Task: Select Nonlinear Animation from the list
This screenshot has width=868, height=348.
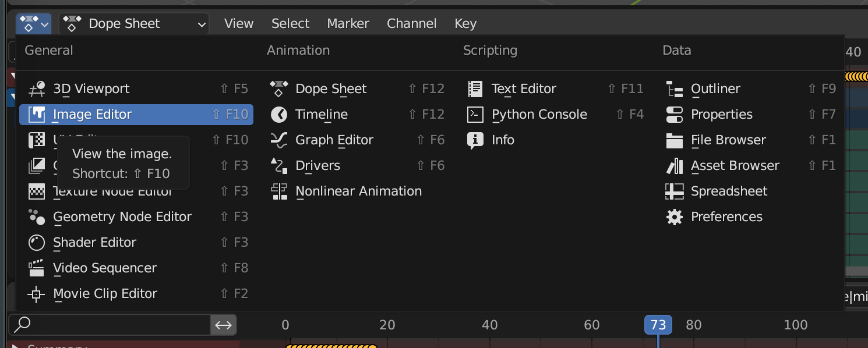Action: [358, 191]
